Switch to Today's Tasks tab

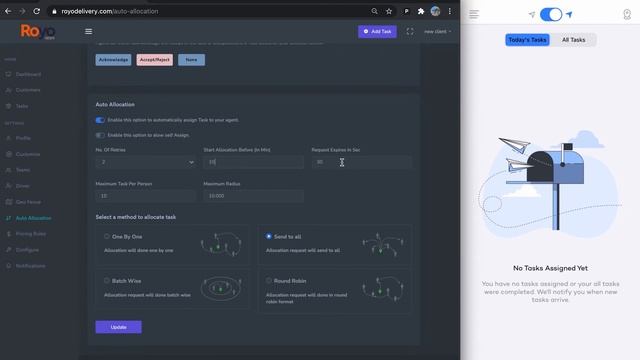pos(527,40)
